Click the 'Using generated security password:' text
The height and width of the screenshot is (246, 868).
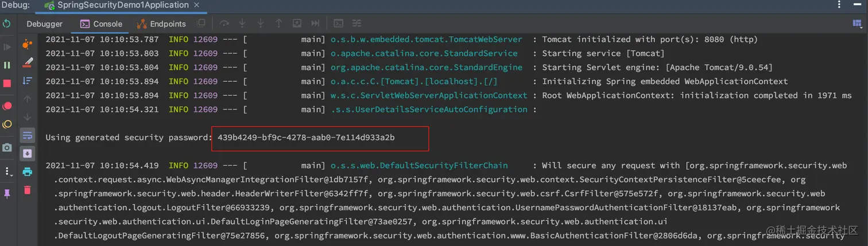(x=129, y=138)
